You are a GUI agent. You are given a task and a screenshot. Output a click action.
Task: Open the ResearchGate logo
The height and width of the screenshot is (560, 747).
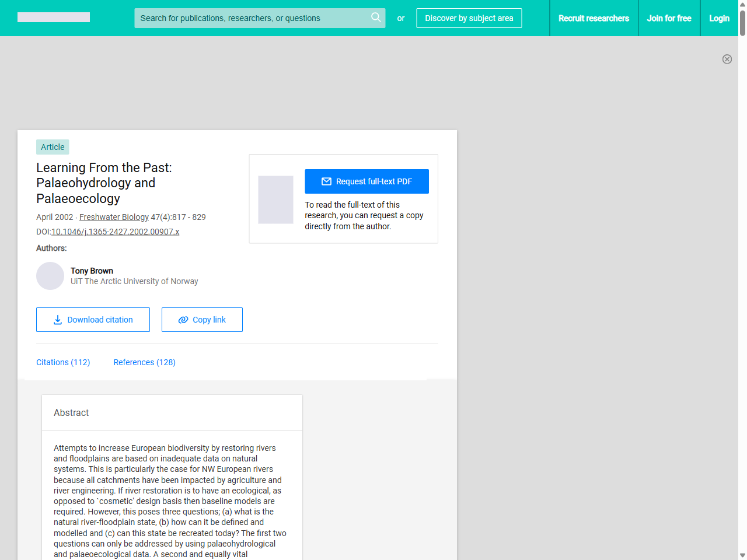click(53, 17)
